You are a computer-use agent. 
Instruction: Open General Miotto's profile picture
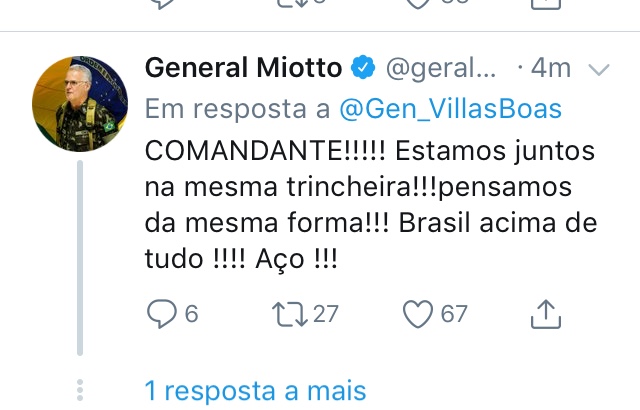80,104
